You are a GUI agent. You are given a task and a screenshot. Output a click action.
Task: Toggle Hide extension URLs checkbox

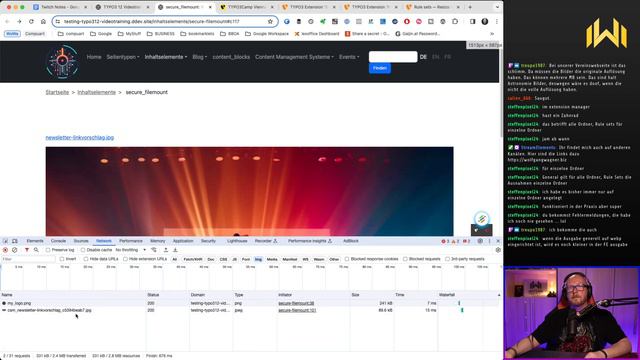pyautogui.click(x=125, y=259)
